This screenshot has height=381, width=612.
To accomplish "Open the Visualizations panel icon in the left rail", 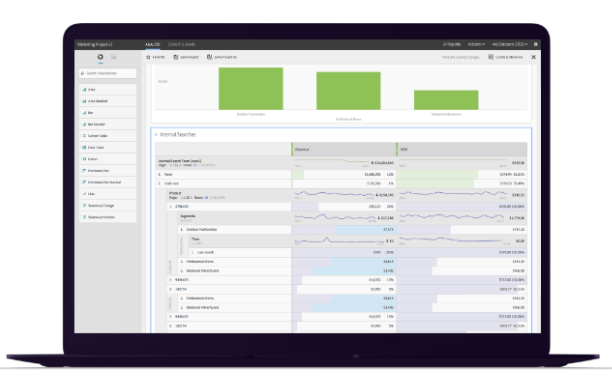I will point(100,57).
